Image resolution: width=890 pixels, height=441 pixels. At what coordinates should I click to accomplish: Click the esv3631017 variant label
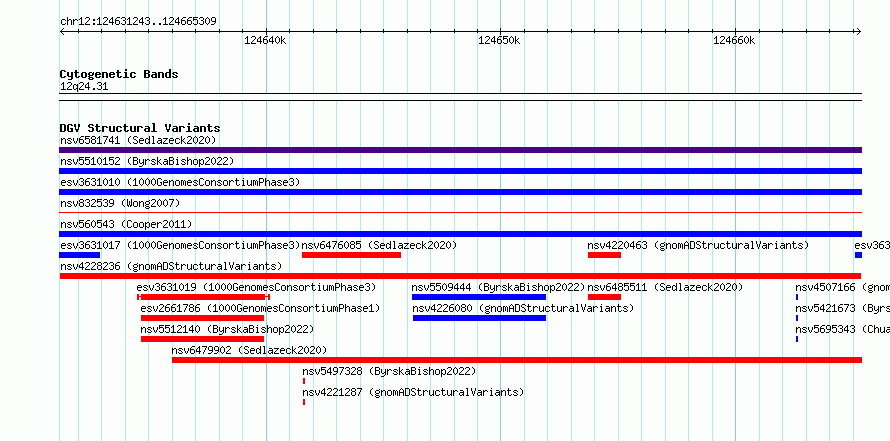pos(180,245)
